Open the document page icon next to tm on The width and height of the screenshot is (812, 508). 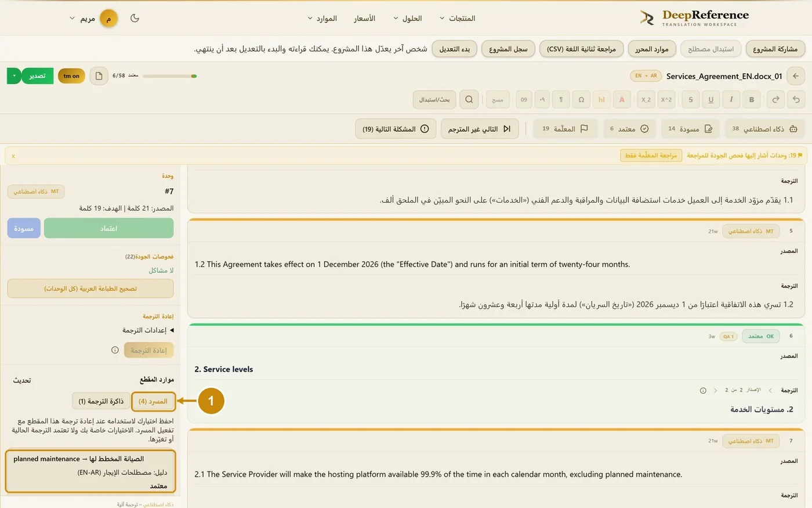(x=99, y=76)
